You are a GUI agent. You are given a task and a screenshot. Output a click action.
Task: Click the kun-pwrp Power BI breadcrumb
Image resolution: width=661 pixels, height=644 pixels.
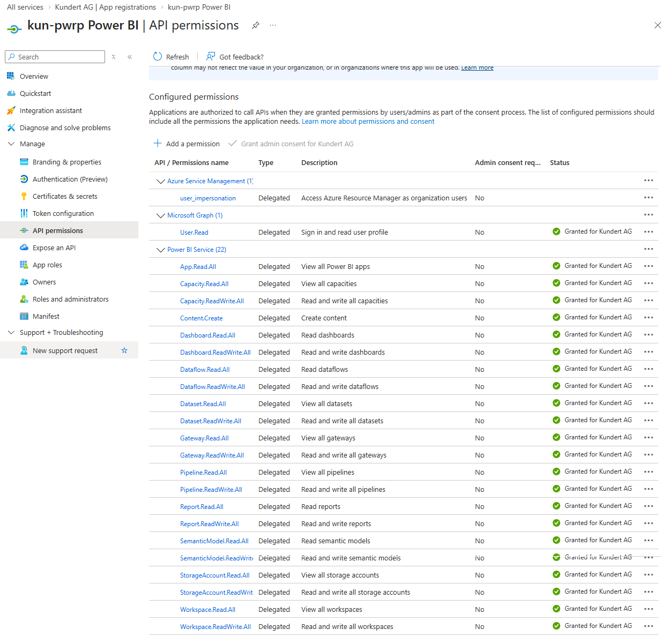199,7
